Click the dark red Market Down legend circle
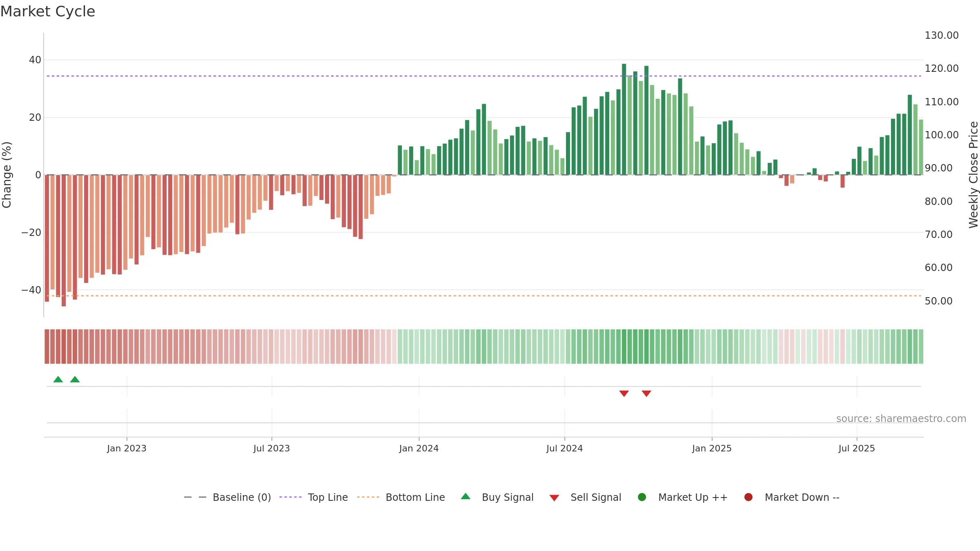980x551 pixels. click(x=748, y=497)
